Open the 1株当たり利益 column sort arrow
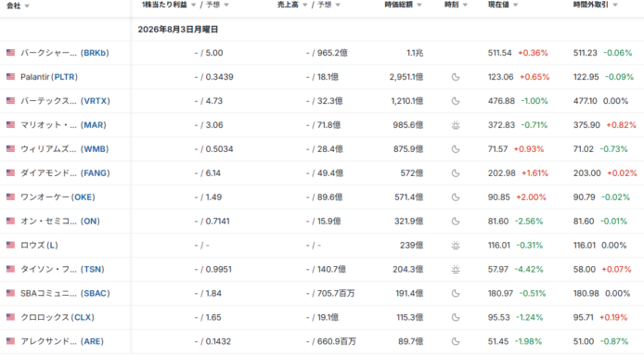 [193, 5]
